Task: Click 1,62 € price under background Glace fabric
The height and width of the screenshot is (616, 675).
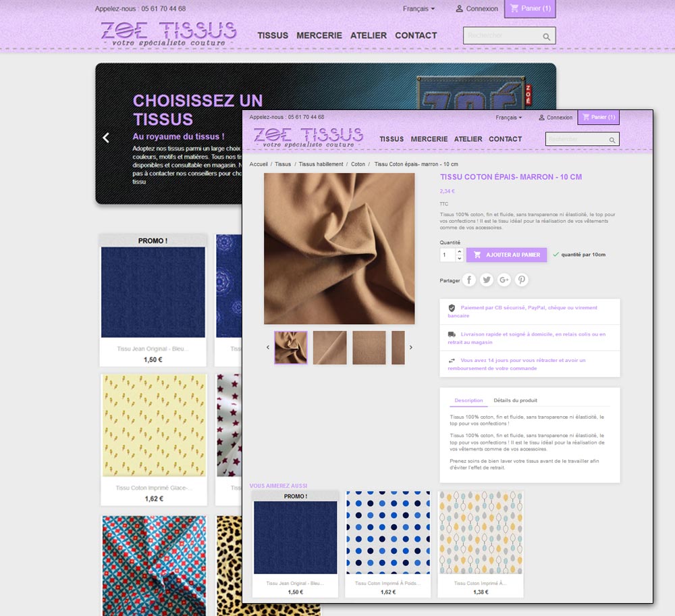Action: (x=154, y=499)
